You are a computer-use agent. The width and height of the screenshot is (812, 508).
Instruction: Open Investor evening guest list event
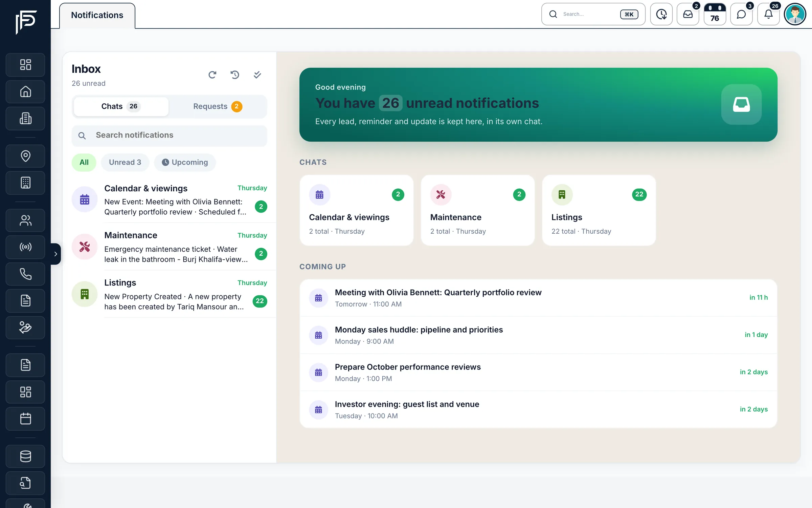[538, 409]
